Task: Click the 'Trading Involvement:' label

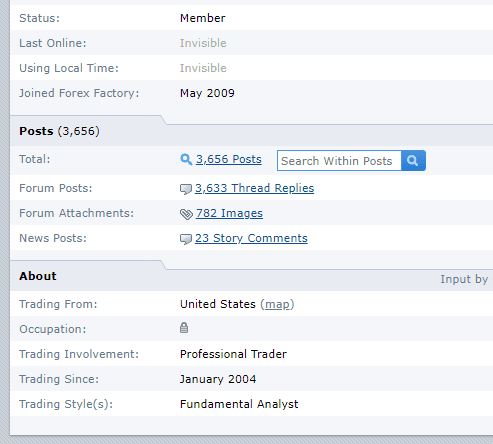Action: [79, 354]
